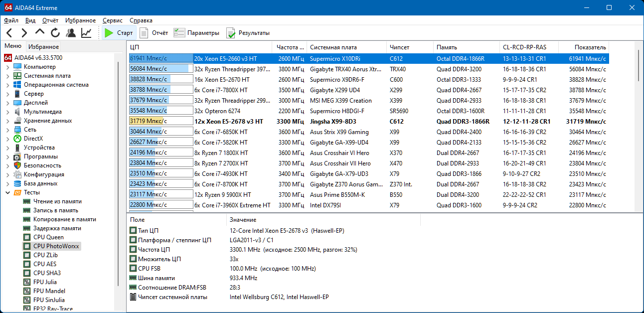Select CPU PhotoWorxx test item
Screen dimensions: 644x313
coord(51,246)
